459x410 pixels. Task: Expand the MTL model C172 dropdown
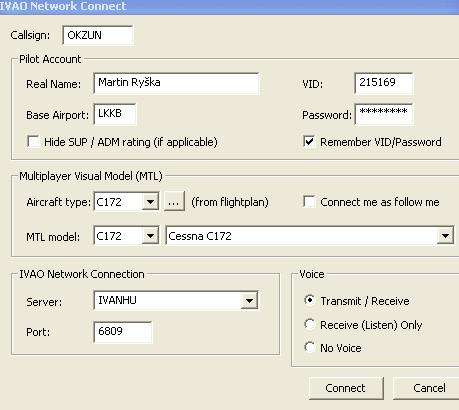point(150,236)
